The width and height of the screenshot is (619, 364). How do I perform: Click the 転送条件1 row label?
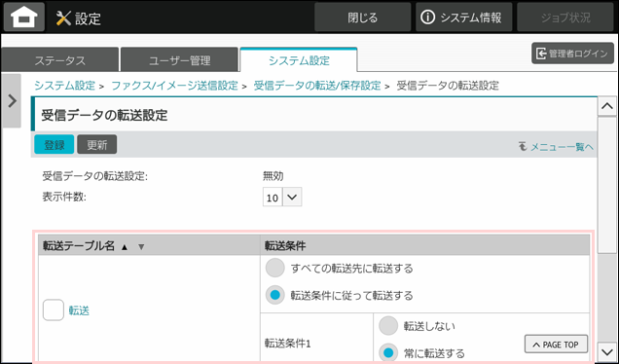pos(288,344)
